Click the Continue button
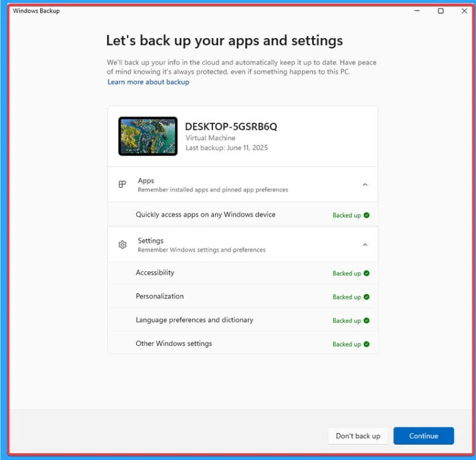This screenshot has height=460, width=476. [424, 436]
